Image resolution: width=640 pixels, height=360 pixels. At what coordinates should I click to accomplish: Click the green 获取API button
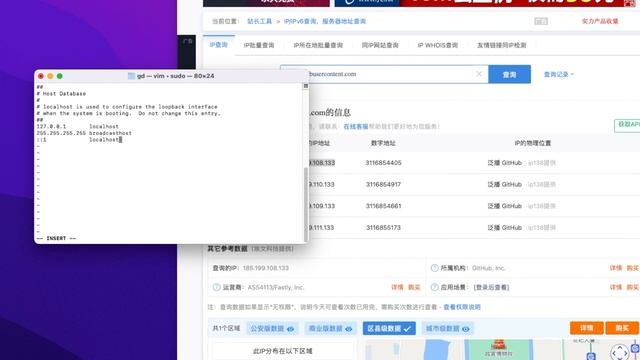coord(627,125)
